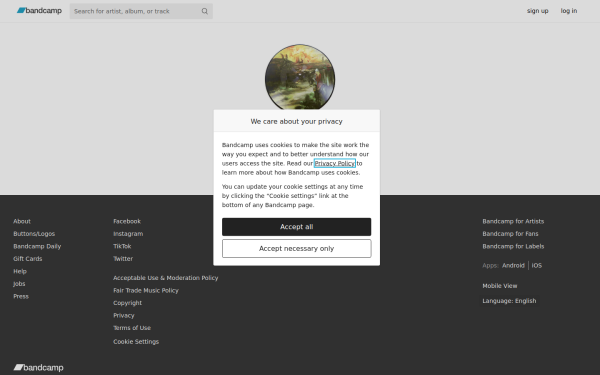
Task: Click Accept necessary only button
Action: (297, 249)
